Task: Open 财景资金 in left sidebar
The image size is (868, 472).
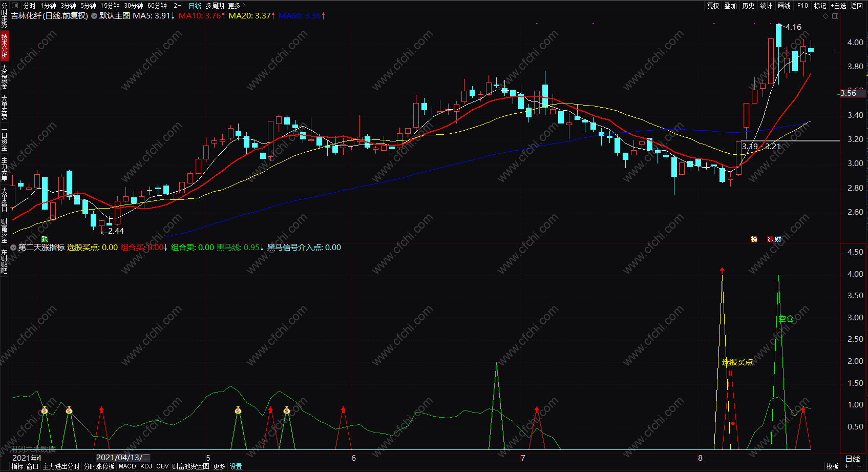Action: [x=4, y=231]
